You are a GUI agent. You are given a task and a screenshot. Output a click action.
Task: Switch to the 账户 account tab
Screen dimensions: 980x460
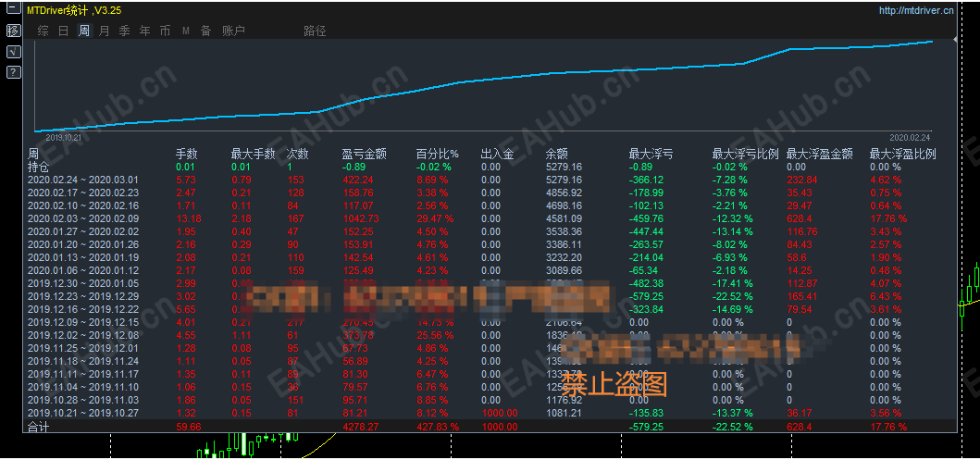(x=234, y=31)
